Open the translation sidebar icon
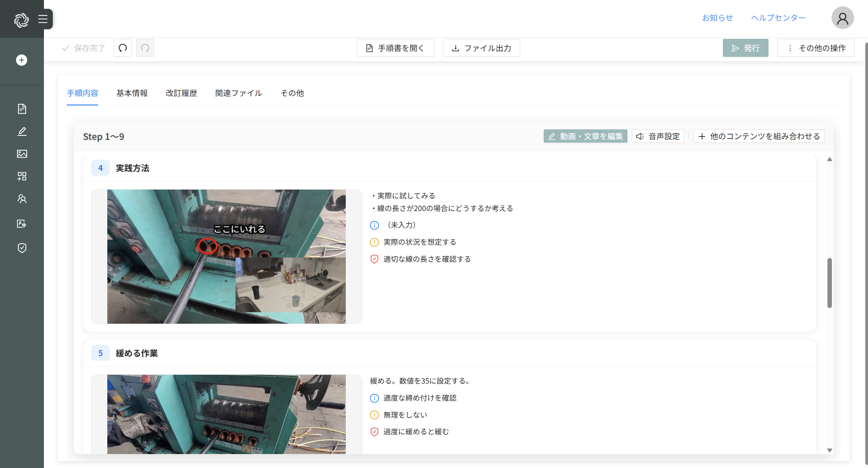 click(22, 224)
